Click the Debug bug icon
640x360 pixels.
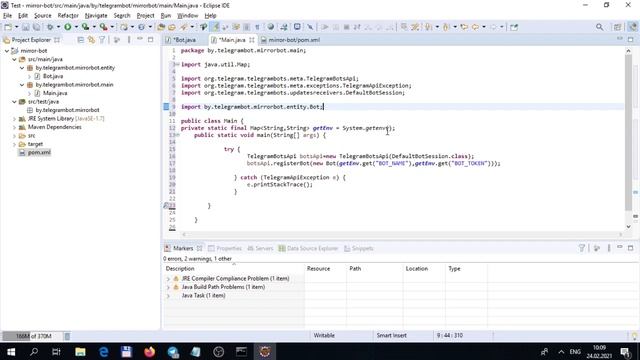[50, 27]
